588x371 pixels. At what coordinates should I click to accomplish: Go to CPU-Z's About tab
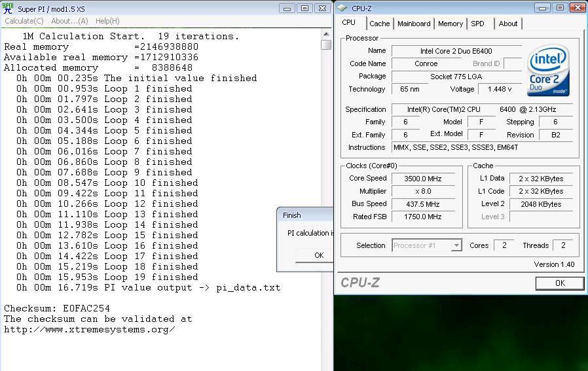[x=508, y=24]
